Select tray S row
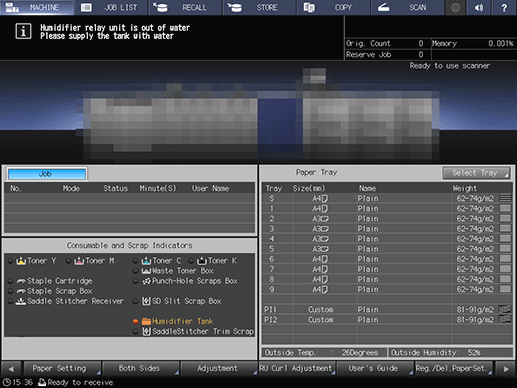This screenshot has width=517, height=388. tap(387, 198)
